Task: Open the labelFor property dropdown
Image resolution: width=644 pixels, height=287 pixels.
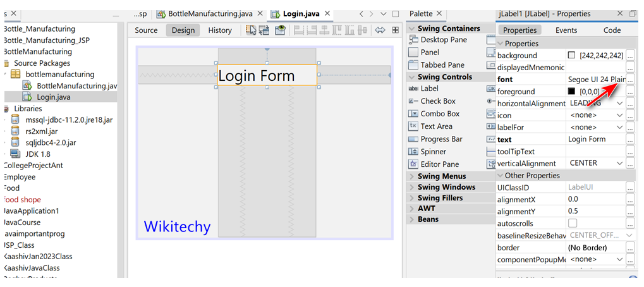Action: tap(620, 127)
